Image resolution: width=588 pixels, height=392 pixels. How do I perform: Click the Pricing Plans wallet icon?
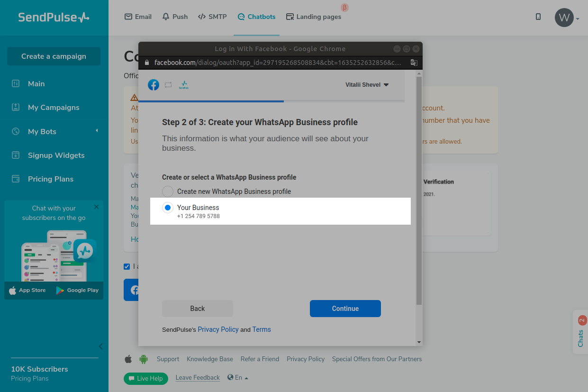tap(16, 179)
